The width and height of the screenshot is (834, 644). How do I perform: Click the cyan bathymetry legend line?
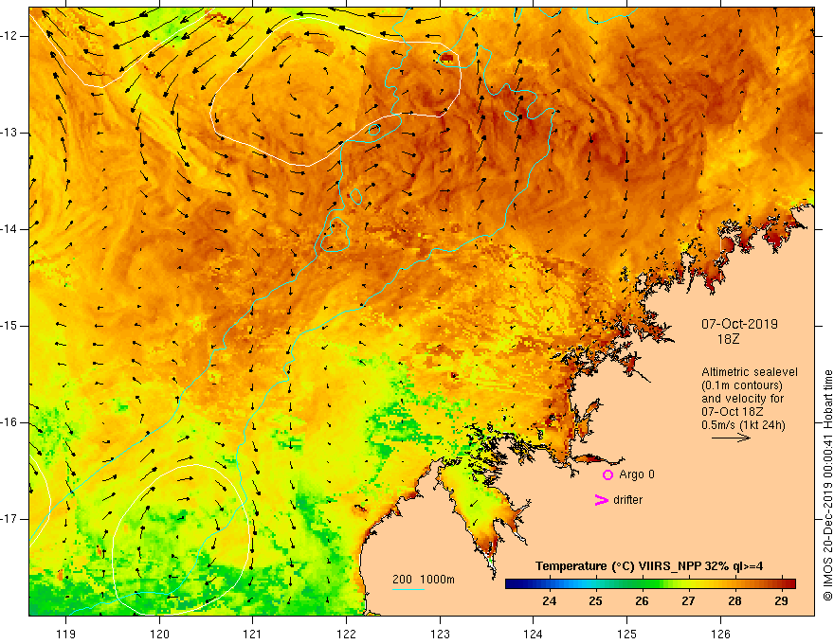tap(408, 589)
